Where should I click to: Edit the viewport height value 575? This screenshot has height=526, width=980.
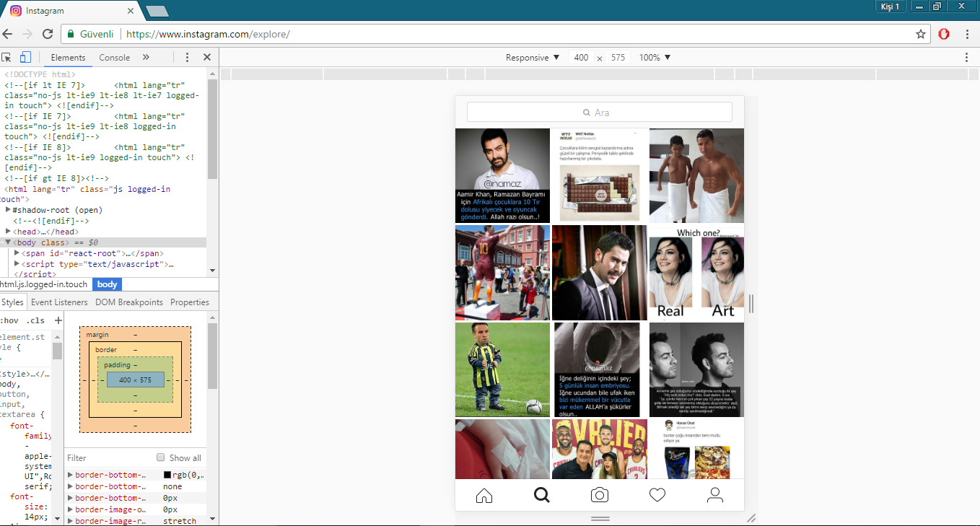(618, 58)
